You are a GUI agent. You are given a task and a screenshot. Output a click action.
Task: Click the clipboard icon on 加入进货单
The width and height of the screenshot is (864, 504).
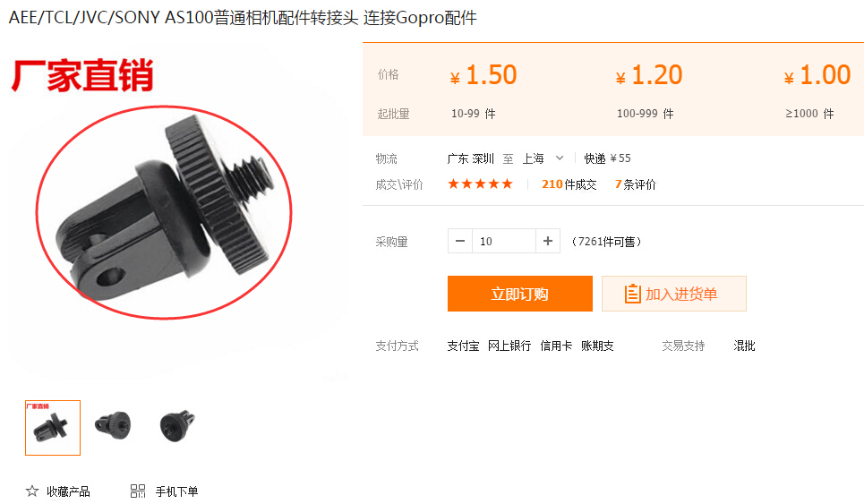[x=632, y=294]
